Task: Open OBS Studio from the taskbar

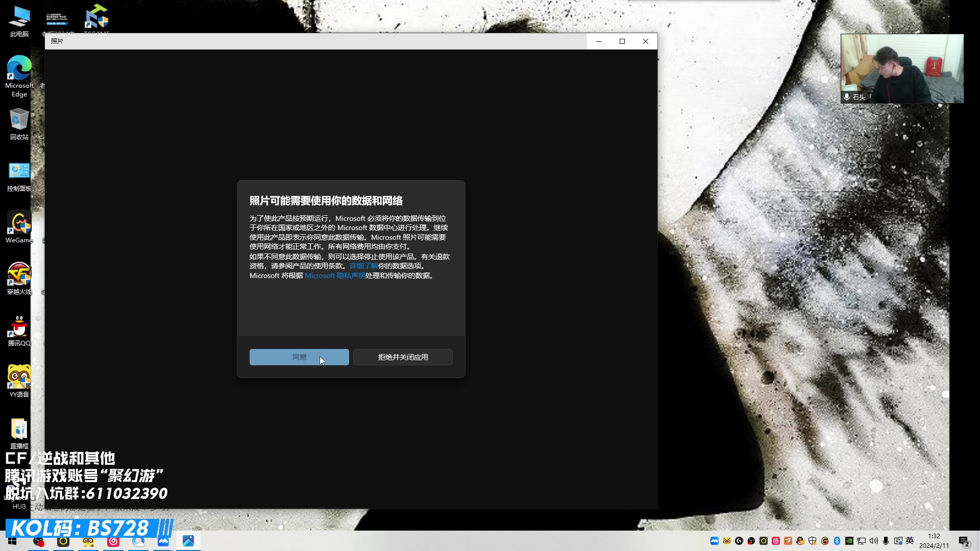Action: [38, 541]
